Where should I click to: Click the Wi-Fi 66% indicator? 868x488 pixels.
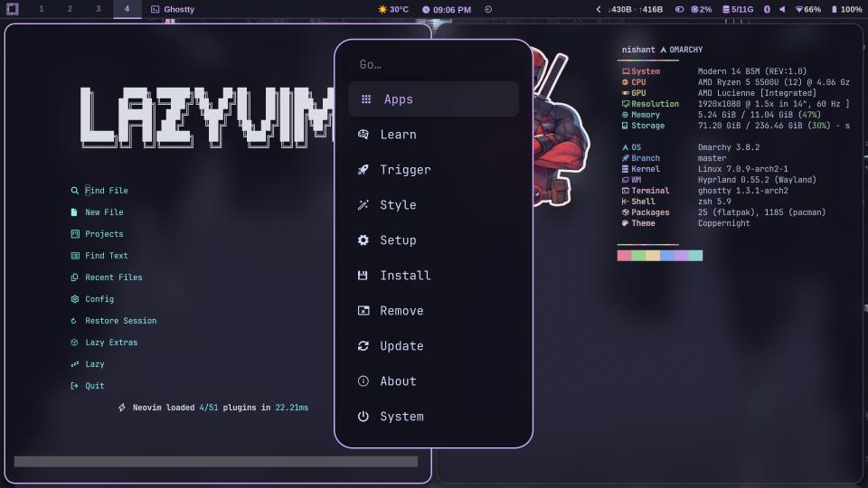807,9
